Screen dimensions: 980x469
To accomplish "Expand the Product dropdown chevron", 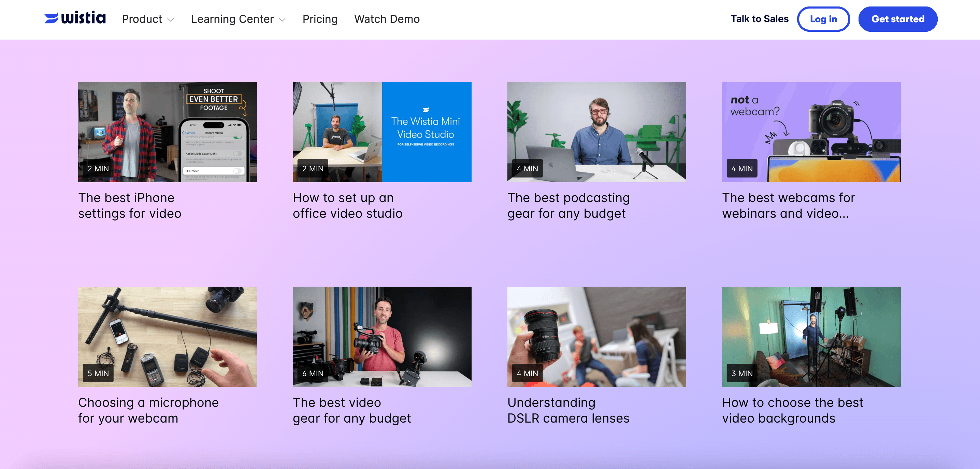I will pos(171,20).
